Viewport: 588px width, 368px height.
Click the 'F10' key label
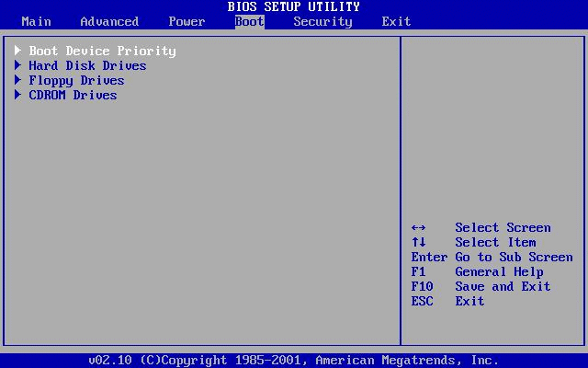pos(423,286)
